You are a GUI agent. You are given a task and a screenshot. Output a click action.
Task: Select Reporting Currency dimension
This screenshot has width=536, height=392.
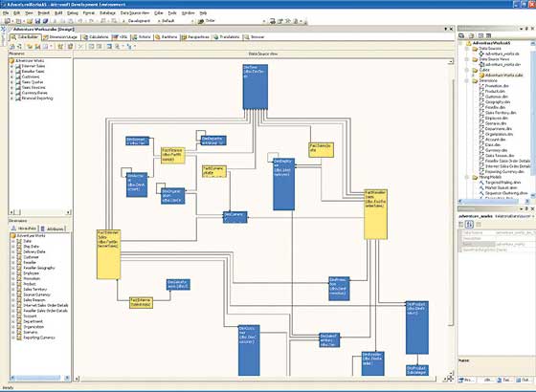coord(38,338)
